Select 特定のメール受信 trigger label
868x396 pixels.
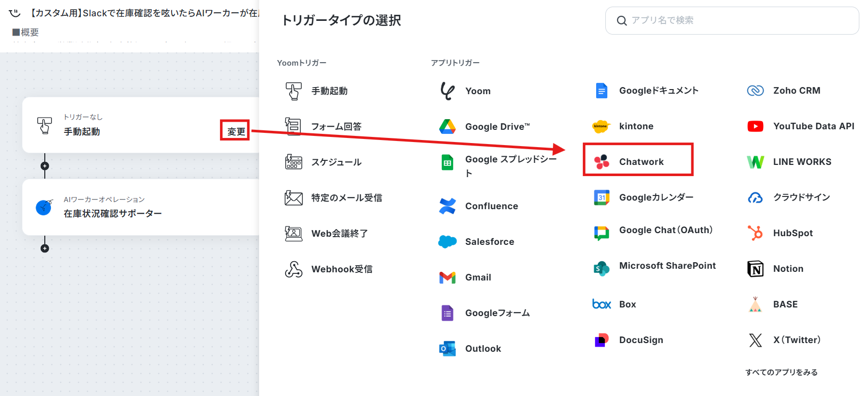347,198
